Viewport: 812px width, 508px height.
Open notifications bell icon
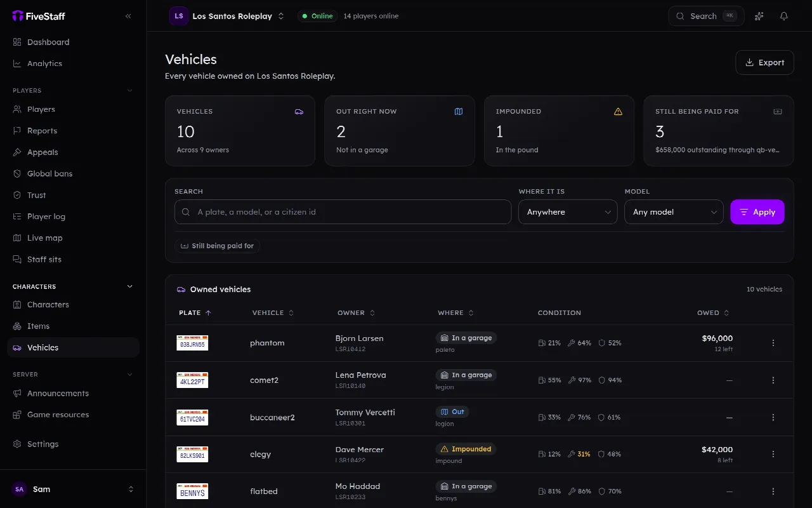click(x=784, y=16)
